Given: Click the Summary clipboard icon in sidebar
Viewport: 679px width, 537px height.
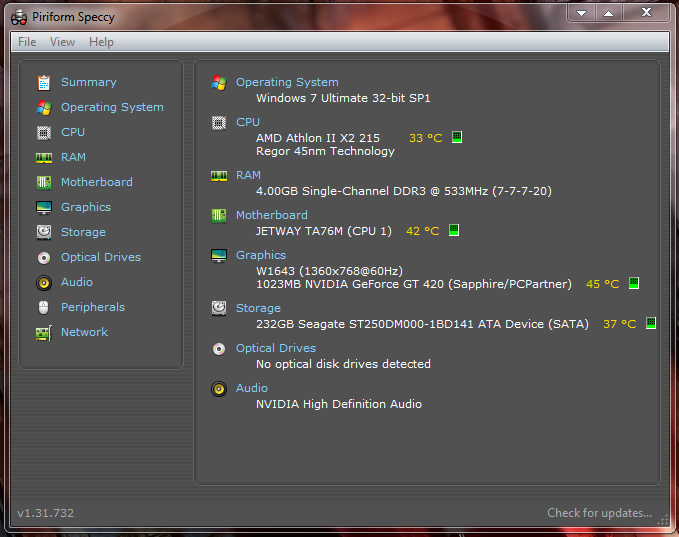Looking at the screenshot, I should pyautogui.click(x=44, y=82).
